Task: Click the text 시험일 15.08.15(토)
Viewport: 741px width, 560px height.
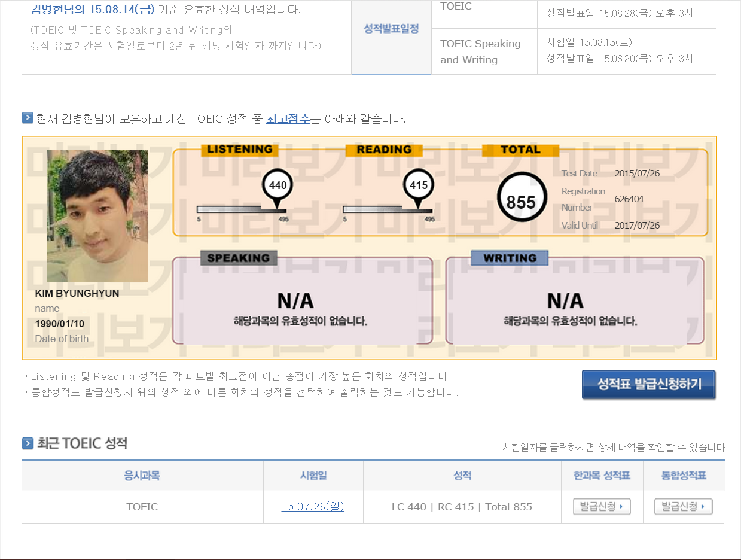Action: [589, 42]
